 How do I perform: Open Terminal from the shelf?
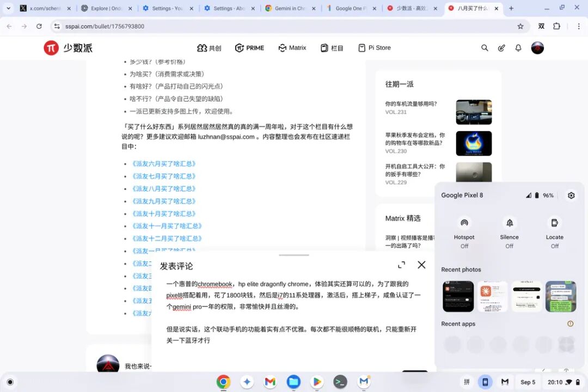[x=340, y=382]
